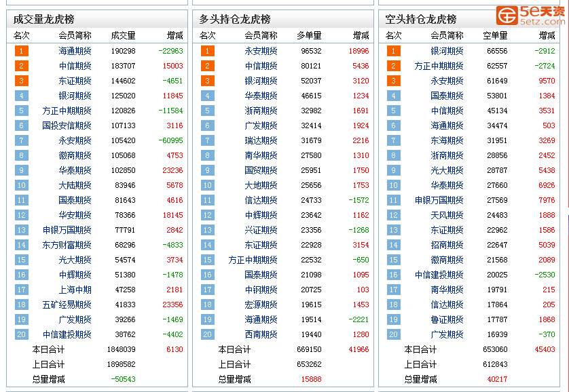Open 瑞达期货 in long positions table
Image resolution: width=569 pixels, height=392 pixels.
pyautogui.click(x=261, y=140)
